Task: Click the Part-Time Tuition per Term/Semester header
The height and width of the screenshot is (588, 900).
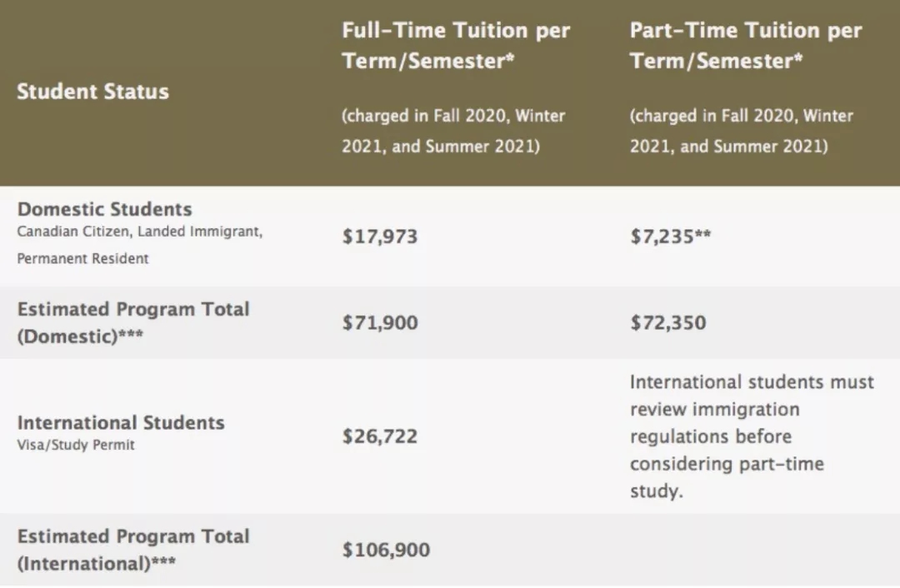Action: point(745,46)
